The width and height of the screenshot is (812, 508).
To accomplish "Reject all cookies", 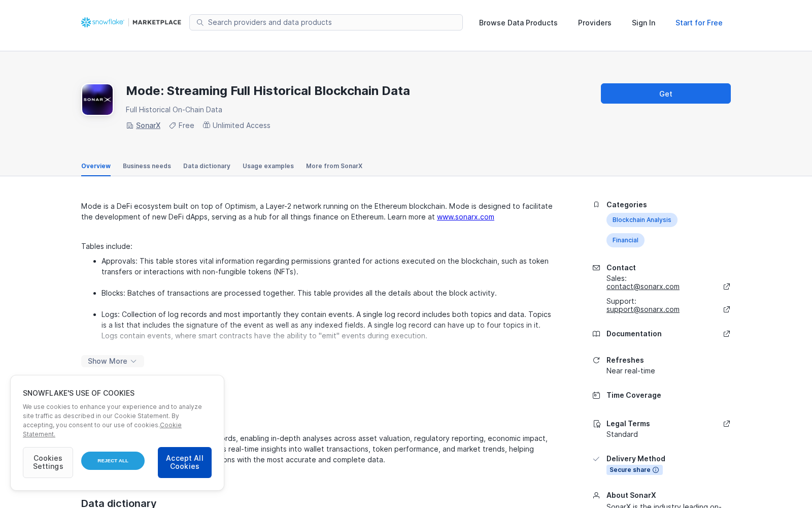I will click(113, 461).
